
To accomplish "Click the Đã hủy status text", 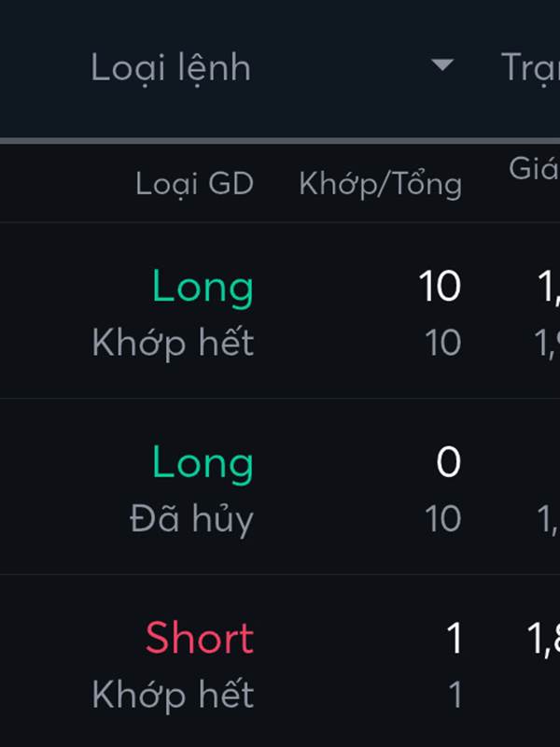I will point(191,519).
